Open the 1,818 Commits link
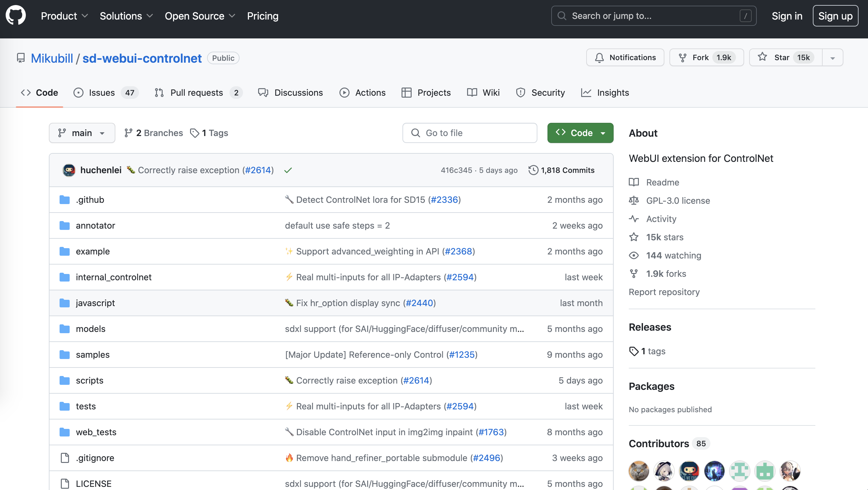 561,170
